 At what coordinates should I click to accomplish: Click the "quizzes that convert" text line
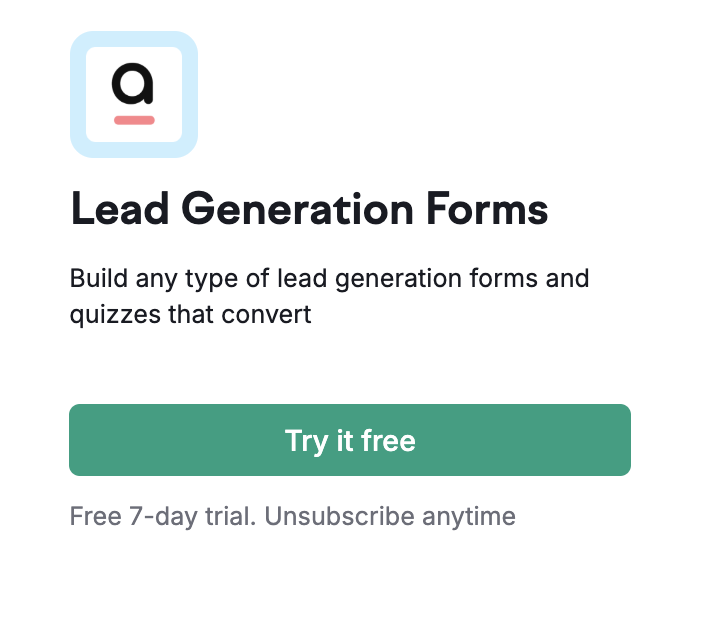click(x=190, y=314)
